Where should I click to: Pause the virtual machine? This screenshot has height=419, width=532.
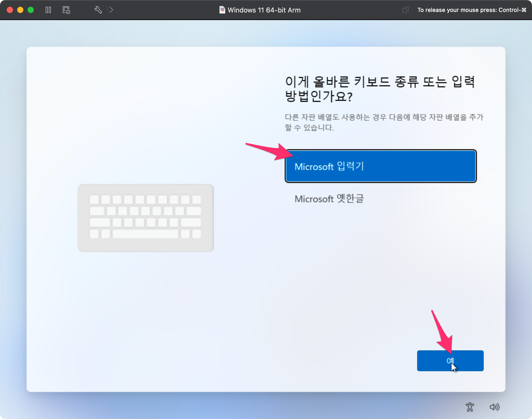point(48,10)
